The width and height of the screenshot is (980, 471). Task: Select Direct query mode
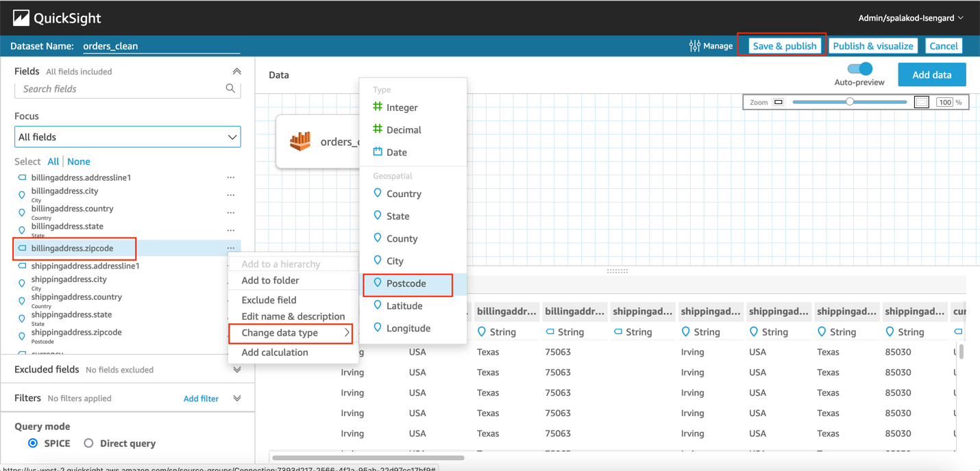(88, 443)
